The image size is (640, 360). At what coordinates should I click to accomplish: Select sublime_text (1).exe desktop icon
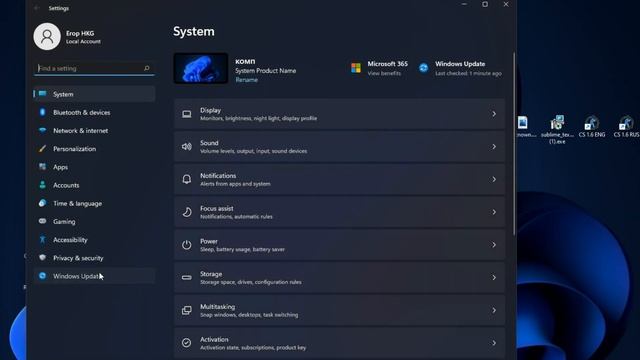pyautogui.click(x=557, y=130)
